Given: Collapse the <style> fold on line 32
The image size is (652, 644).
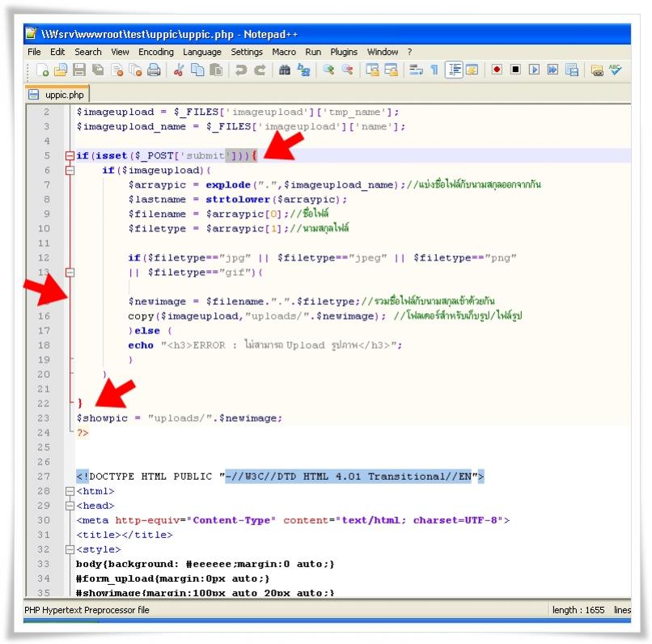Looking at the screenshot, I should click(70, 549).
